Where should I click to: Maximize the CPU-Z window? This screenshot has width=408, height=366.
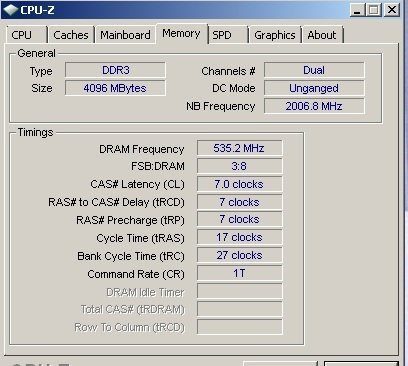pyautogui.click(x=374, y=10)
